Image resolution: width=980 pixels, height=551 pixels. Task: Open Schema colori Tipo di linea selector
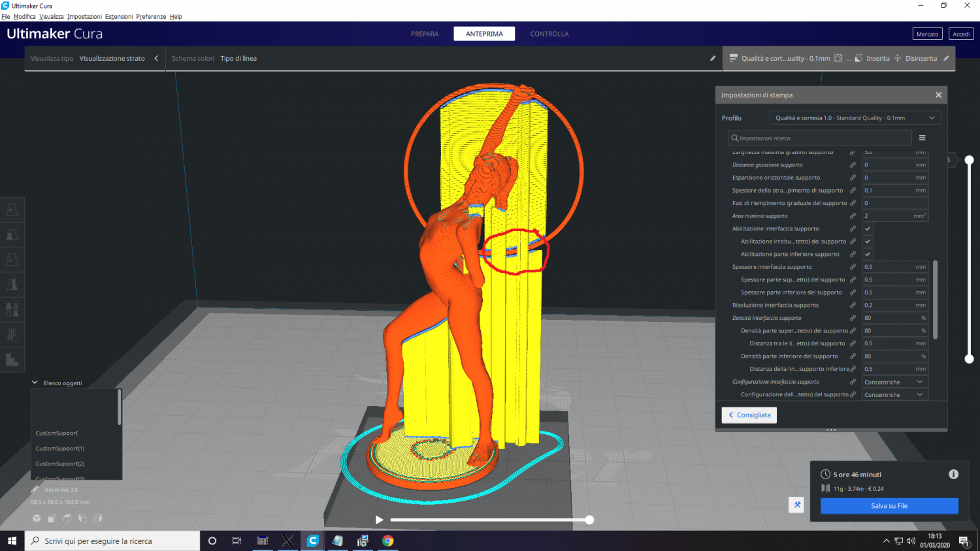[x=238, y=58]
